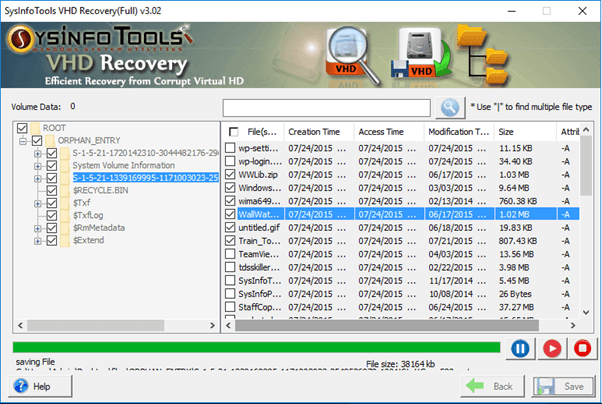Pause the saving process
The height and width of the screenshot is (404, 602).
pyautogui.click(x=520, y=348)
